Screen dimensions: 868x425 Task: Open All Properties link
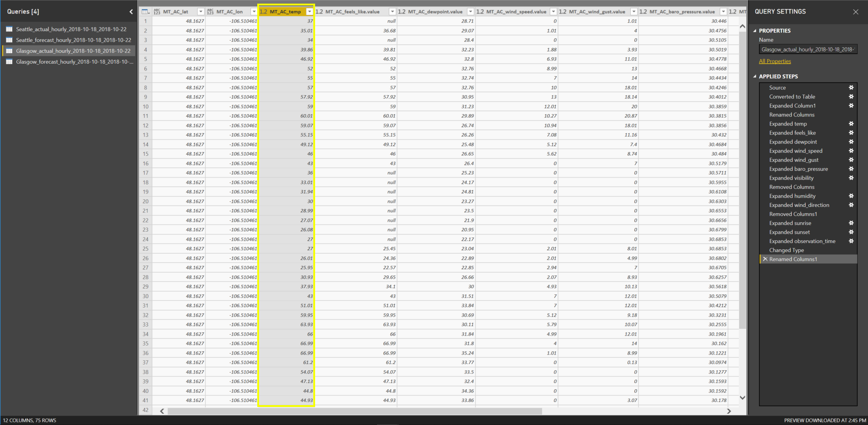tap(775, 61)
